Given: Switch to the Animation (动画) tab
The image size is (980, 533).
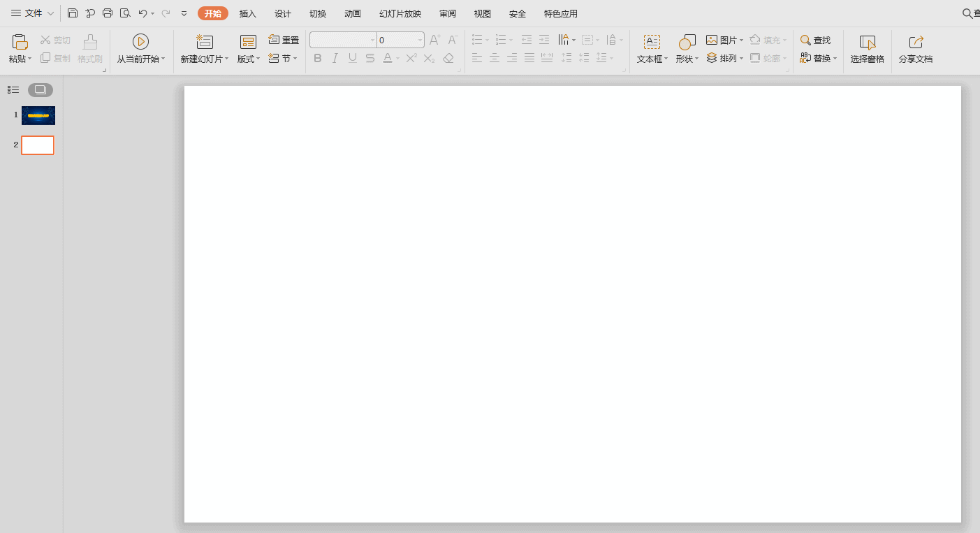Looking at the screenshot, I should point(353,14).
